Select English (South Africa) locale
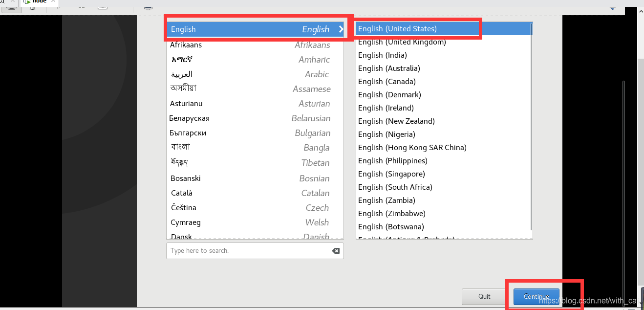Screen dimensions: 644x310 pos(443,187)
